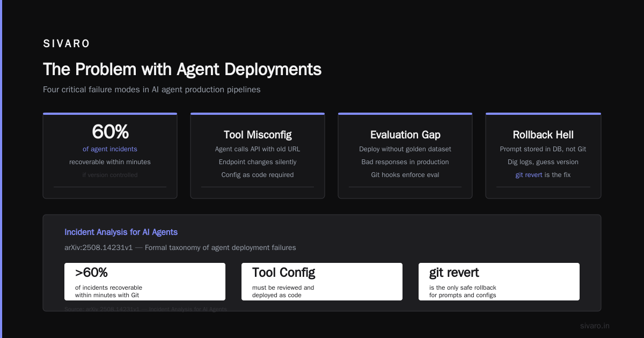
Task: Click faint 'if version controlled' line
Action: (110, 175)
